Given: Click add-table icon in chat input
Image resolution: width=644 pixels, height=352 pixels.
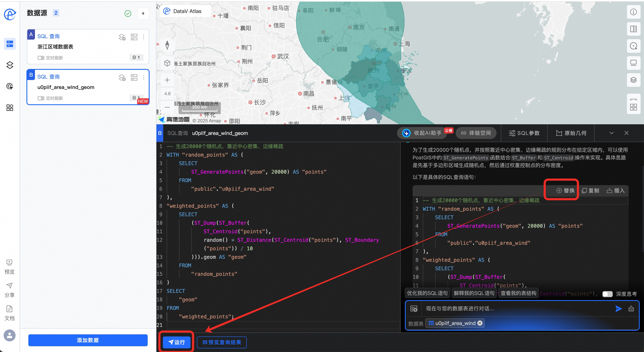Looking at the screenshot, I should [414, 309].
